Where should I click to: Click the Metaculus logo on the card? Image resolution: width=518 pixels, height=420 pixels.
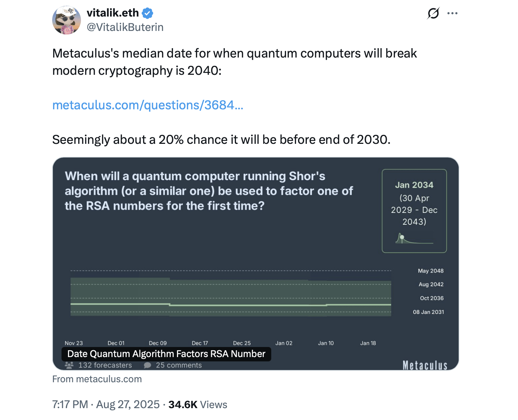tap(425, 365)
